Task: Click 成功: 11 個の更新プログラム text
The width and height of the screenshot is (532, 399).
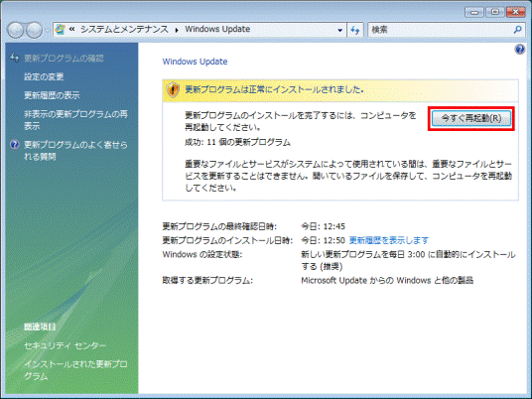Action: tap(237, 142)
